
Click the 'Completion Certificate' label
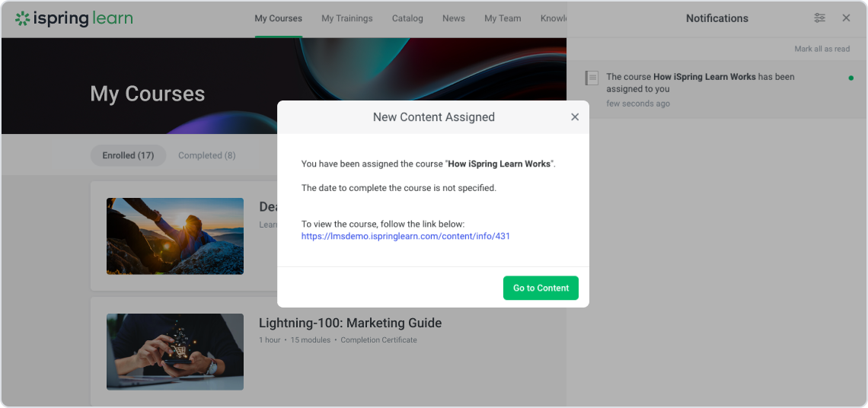pos(378,340)
